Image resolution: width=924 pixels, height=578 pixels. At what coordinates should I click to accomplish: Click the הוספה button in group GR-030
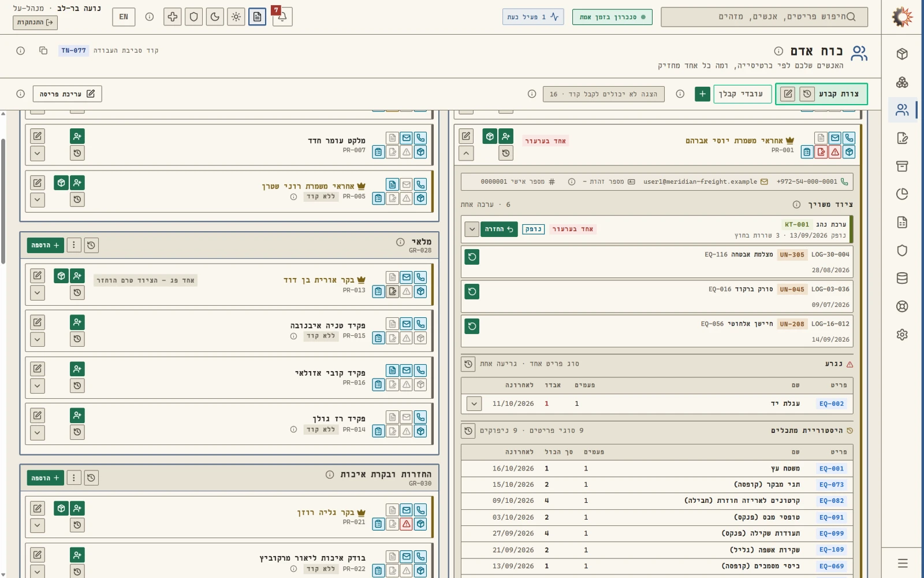45,478
